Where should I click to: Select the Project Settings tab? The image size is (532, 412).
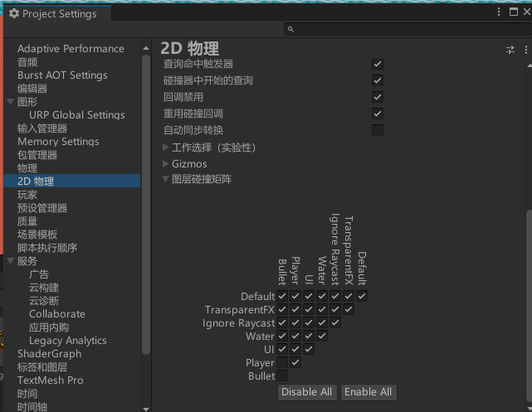57,13
